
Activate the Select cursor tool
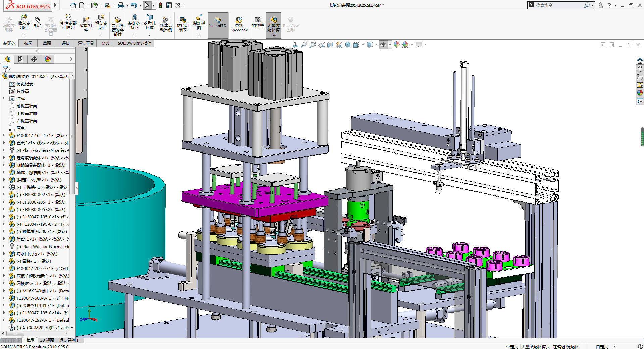click(x=147, y=5)
